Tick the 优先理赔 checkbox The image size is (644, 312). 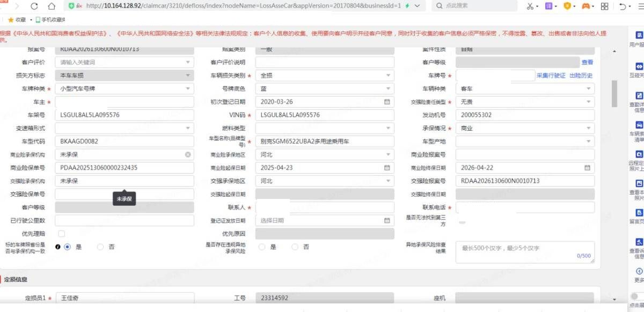[x=62, y=234]
